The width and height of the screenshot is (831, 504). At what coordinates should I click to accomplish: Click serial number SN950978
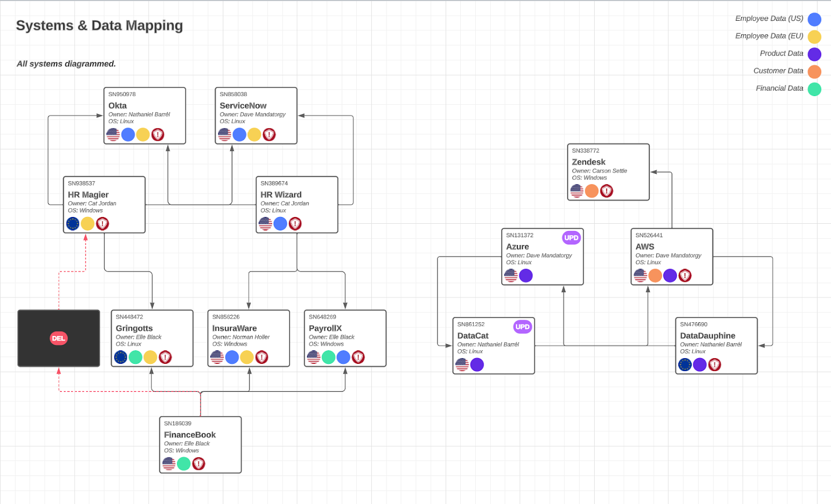point(122,94)
